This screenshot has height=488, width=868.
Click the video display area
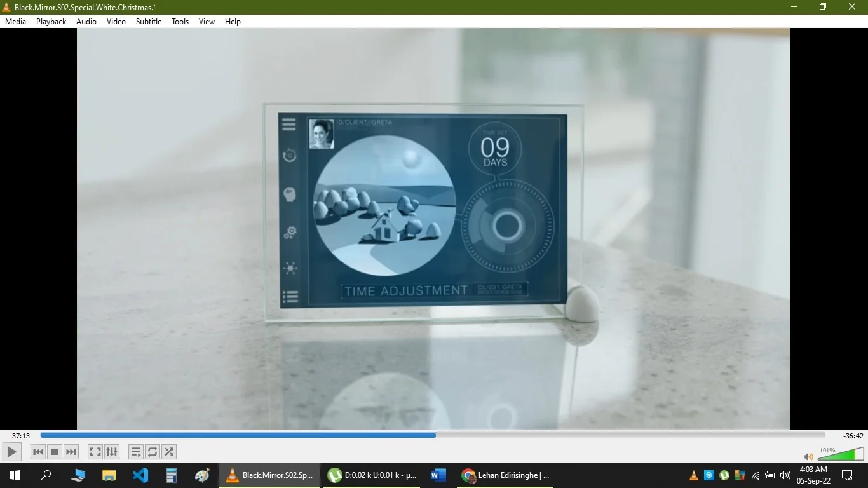coord(433,229)
